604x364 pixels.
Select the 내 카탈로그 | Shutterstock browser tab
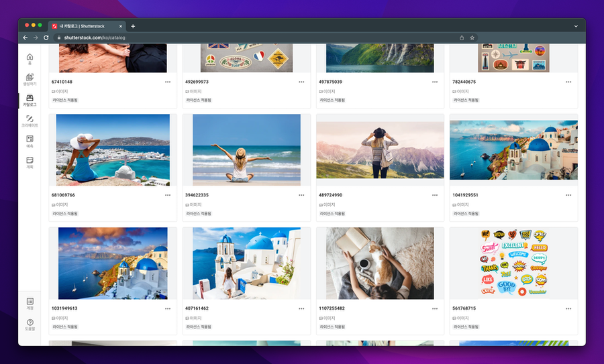pos(87,26)
